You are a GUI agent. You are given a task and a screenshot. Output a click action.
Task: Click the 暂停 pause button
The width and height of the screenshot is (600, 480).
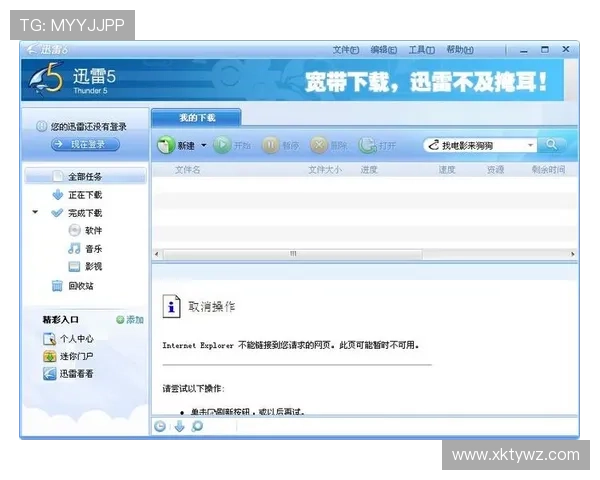pos(280,145)
